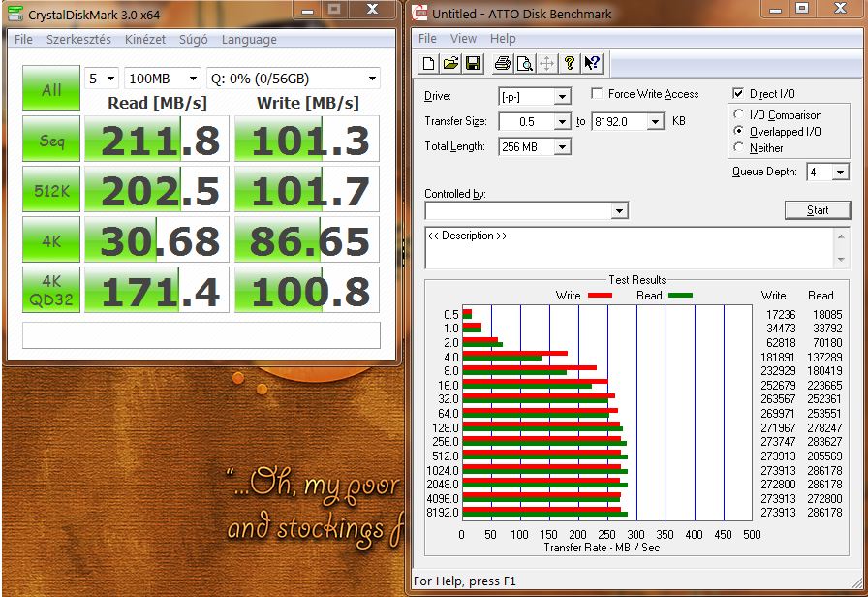The height and width of the screenshot is (597, 868).
Task: Click the New document icon in ATTO toolbar
Action: (428, 63)
